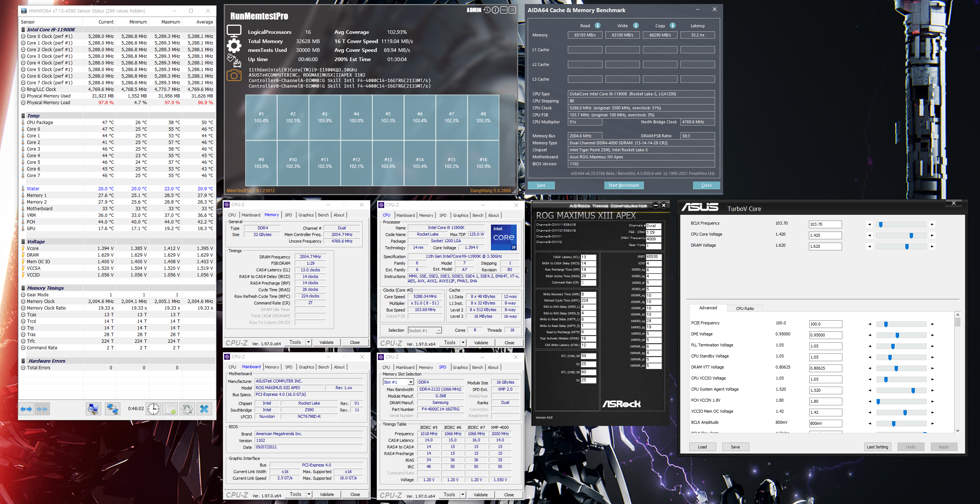Viewport: 980px width, 504px height.
Task: Click the RunMemtestPro camera screenshot icon
Action: [x=234, y=75]
